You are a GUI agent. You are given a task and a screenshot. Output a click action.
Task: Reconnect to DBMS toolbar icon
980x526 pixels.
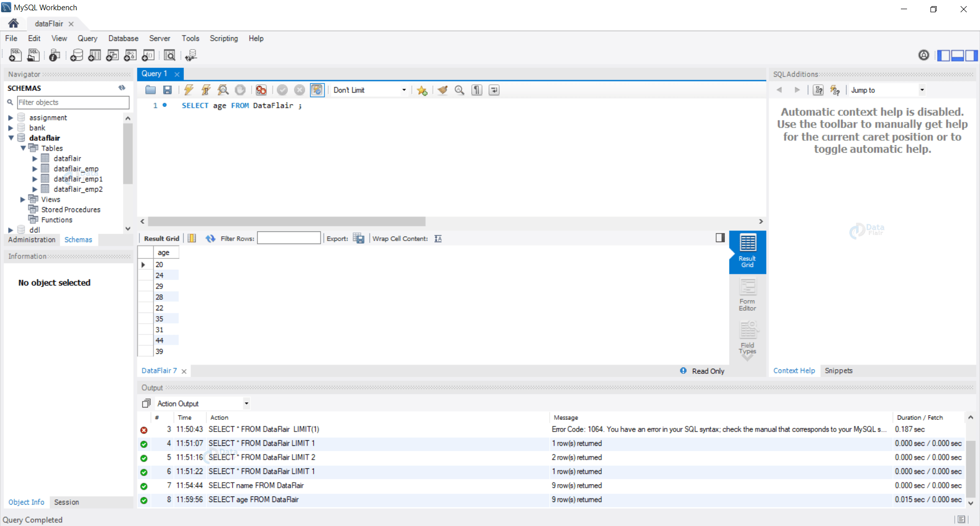(191, 55)
